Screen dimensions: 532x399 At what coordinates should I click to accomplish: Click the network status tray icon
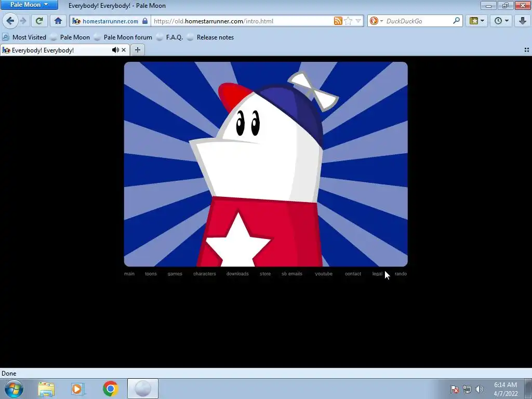pyautogui.click(x=467, y=389)
